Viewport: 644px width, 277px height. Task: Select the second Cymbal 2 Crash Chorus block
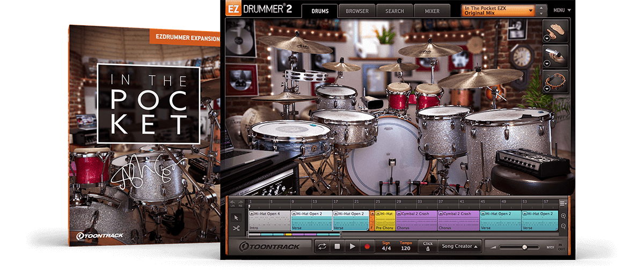(458, 220)
